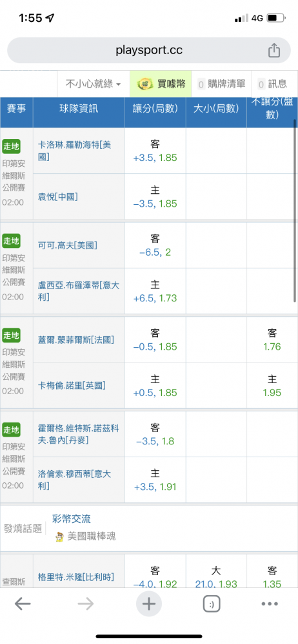Image resolution: width=298 pixels, height=644 pixels.
Task: Select 主 +6.5, 1.73 handicap for 盧西亞.布羅澤蒂
Action: click(155, 291)
